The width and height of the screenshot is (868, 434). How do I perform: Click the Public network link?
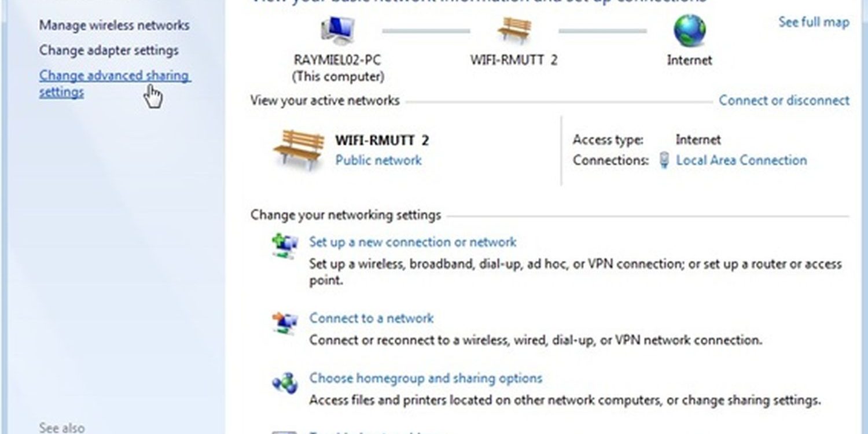coord(378,160)
